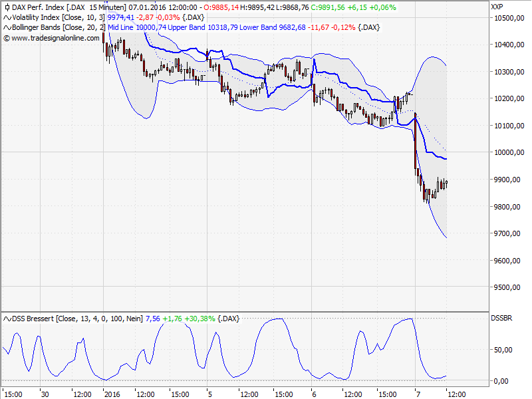The height and width of the screenshot is (399, 532).
Task: Switch to the main DAX chart panel
Action: (266, 166)
